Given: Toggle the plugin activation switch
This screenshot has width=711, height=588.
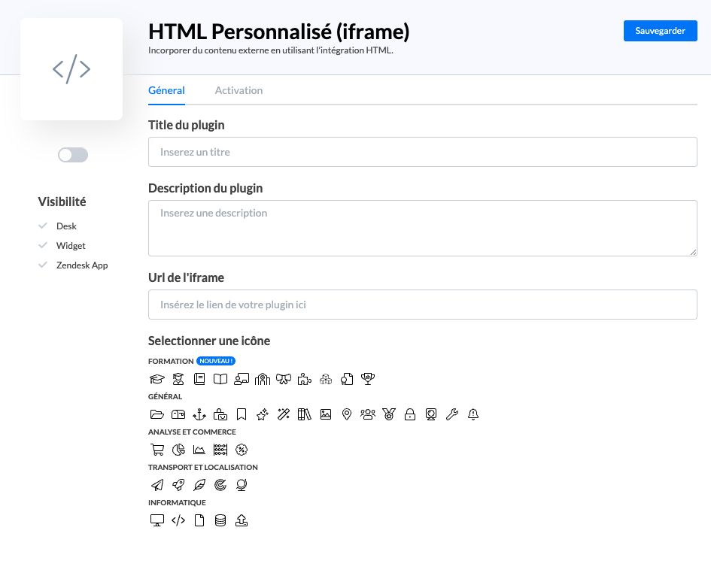Looking at the screenshot, I should (73, 155).
